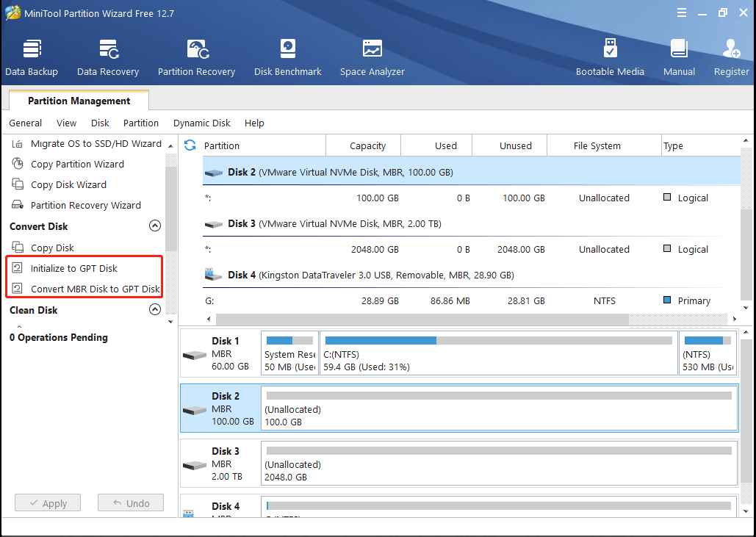Start the Disk Benchmark tool

[287, 57]
